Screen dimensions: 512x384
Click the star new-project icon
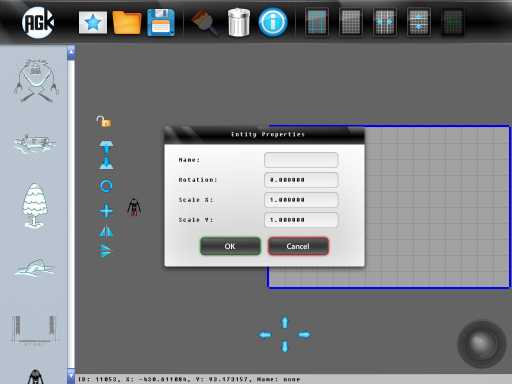[x=93, y=22]
